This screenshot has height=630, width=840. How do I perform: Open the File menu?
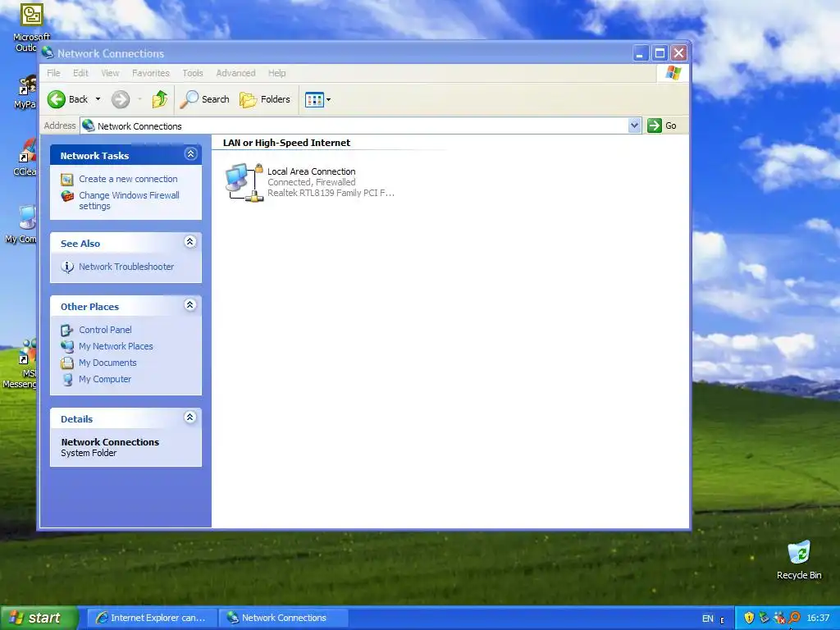[x=53, y=73]
